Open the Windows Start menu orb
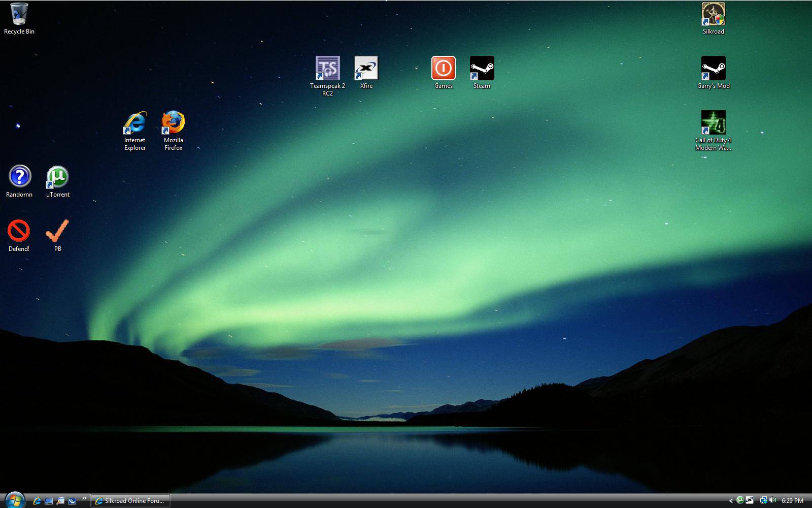 coord(14,500)
